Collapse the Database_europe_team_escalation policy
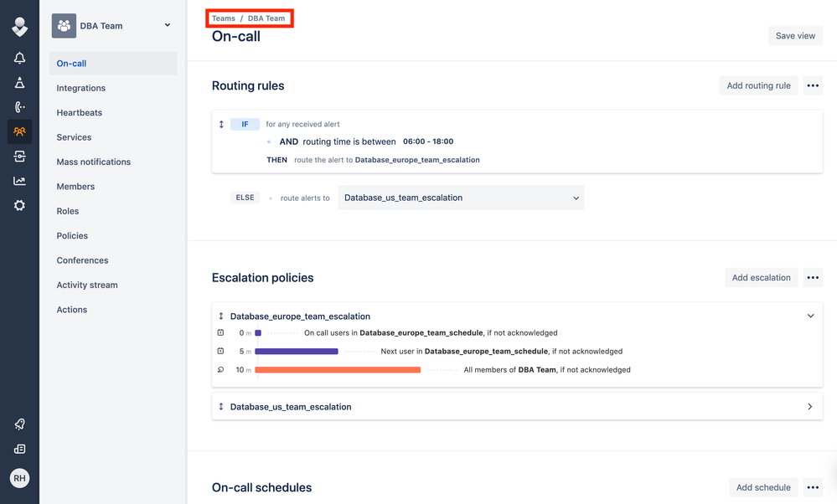837x504 pixels. pyautogui.click(x=809, y=316)
